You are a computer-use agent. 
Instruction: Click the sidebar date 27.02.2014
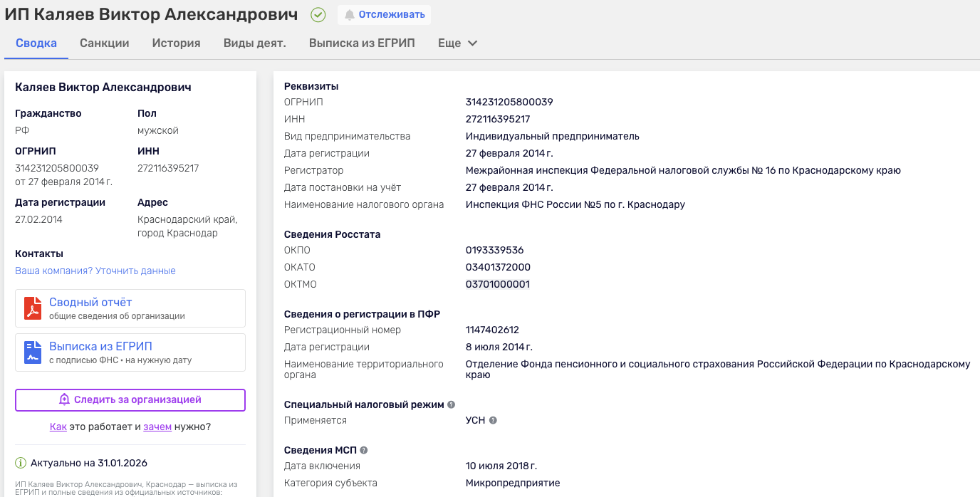(38, 219)
